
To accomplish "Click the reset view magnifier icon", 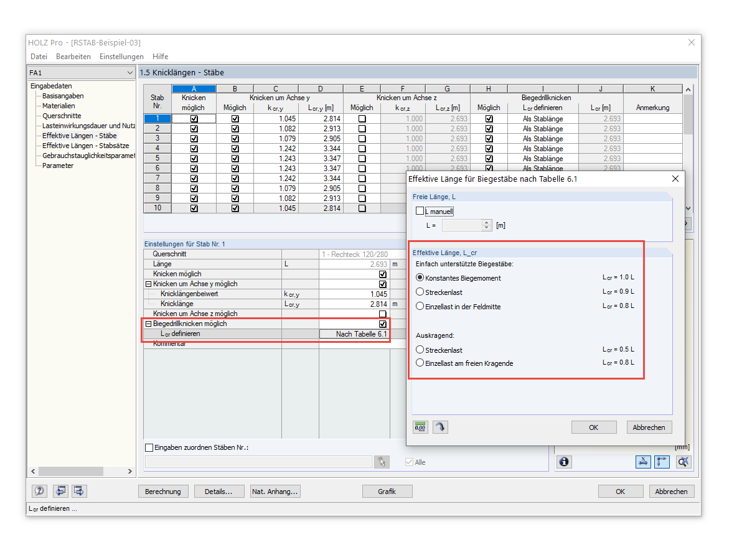I will click(684, 462).
